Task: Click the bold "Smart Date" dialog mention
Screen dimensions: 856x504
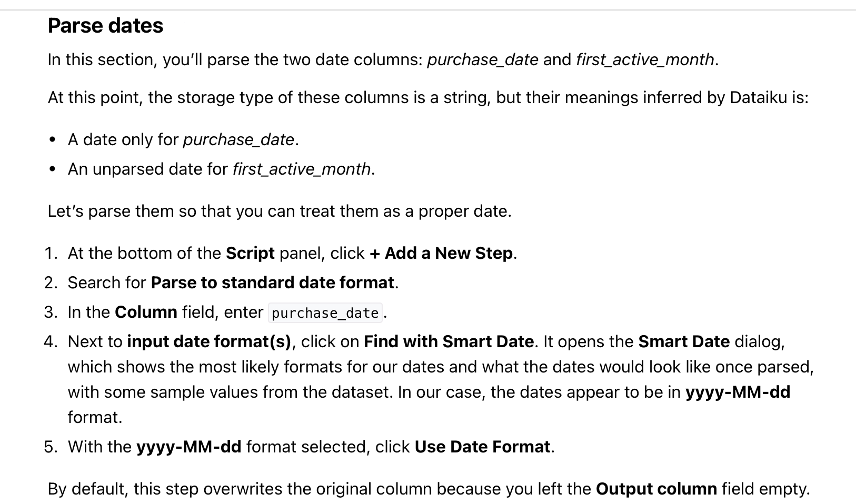Action: pyautogui.click(x=684, y=341)
